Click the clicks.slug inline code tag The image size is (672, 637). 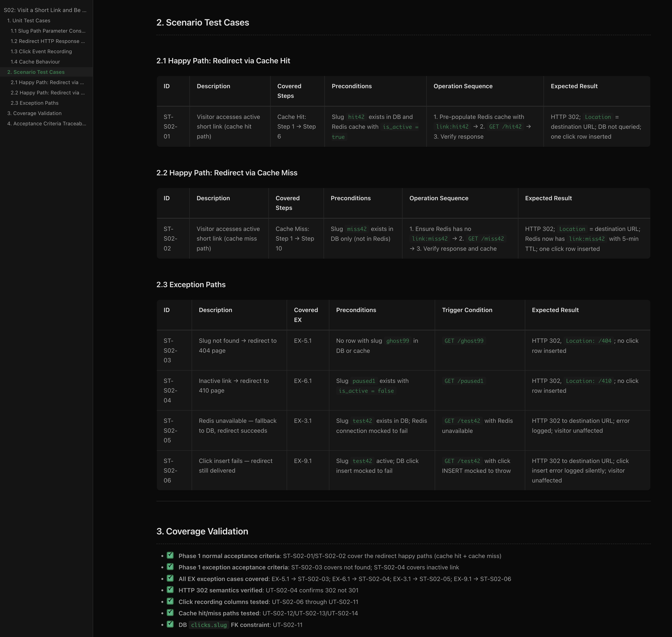point(209,625)
